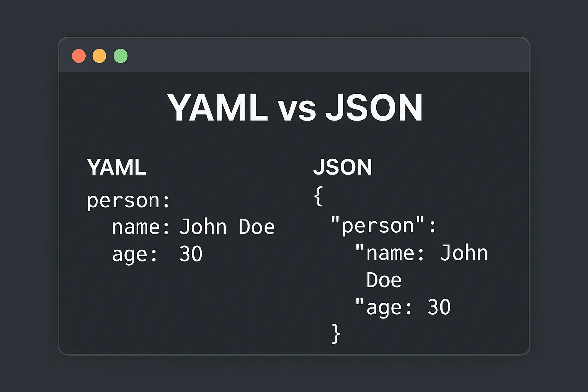Click the "30" value in YAML block
Image resolution: width=588 pixels, height=392 pixels.
pyautogui.click(x=191, y=254)
